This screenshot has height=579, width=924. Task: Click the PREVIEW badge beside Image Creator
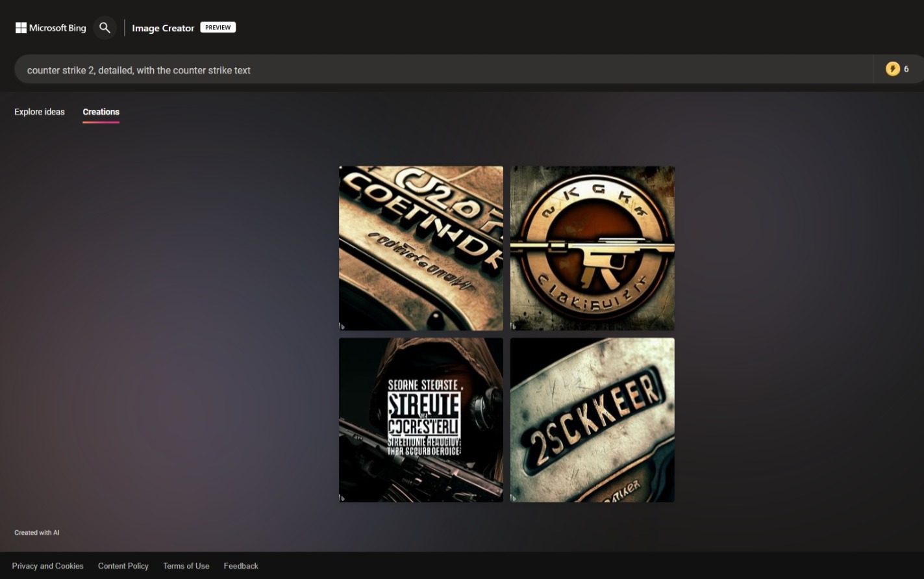click(218, 27)
